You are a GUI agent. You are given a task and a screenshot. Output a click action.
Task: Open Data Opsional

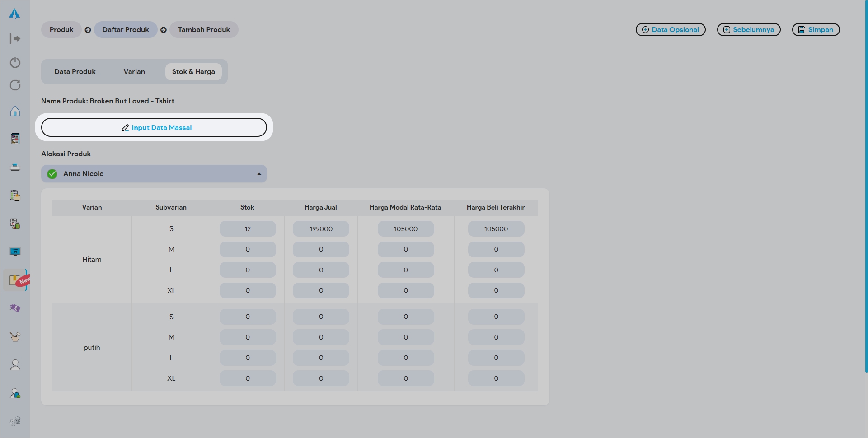[x=670, y=30]
